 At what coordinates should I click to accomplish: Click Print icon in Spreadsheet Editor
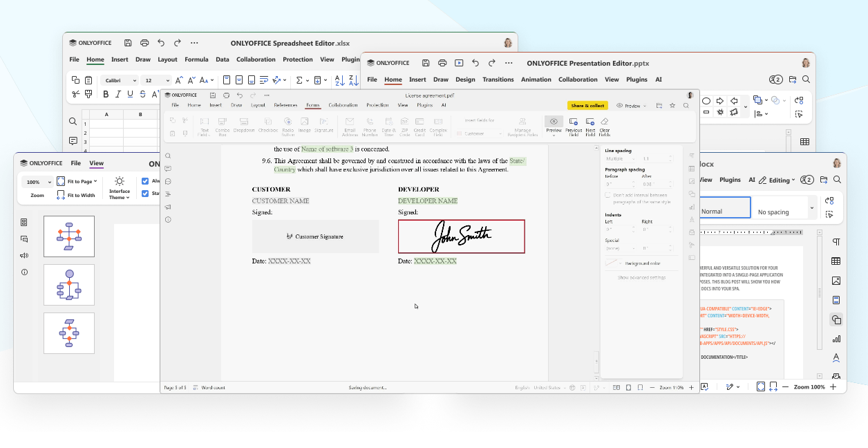(144, 43)
